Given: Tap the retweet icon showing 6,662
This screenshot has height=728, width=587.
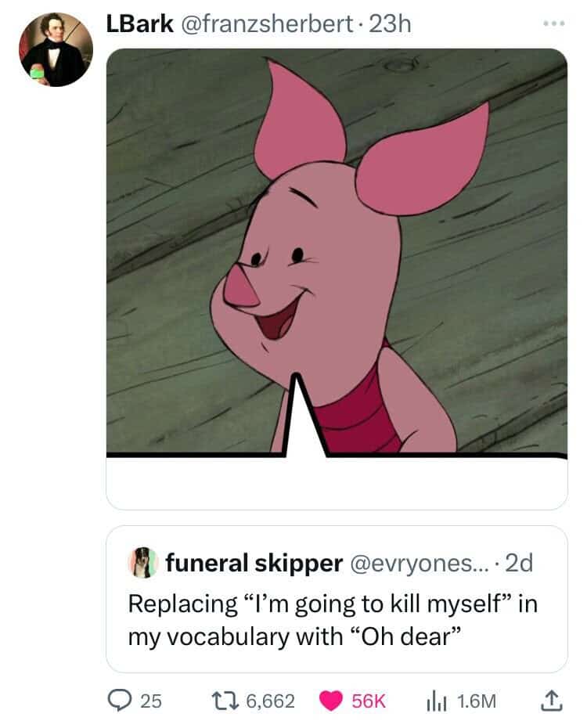Looking at the screenshot, I should pyautogui.click(x=225, y=701).
